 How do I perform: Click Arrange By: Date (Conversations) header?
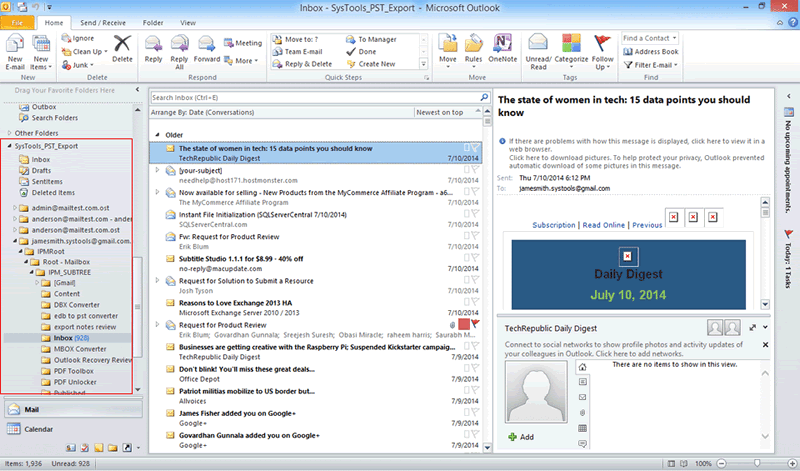pos(202,112)
